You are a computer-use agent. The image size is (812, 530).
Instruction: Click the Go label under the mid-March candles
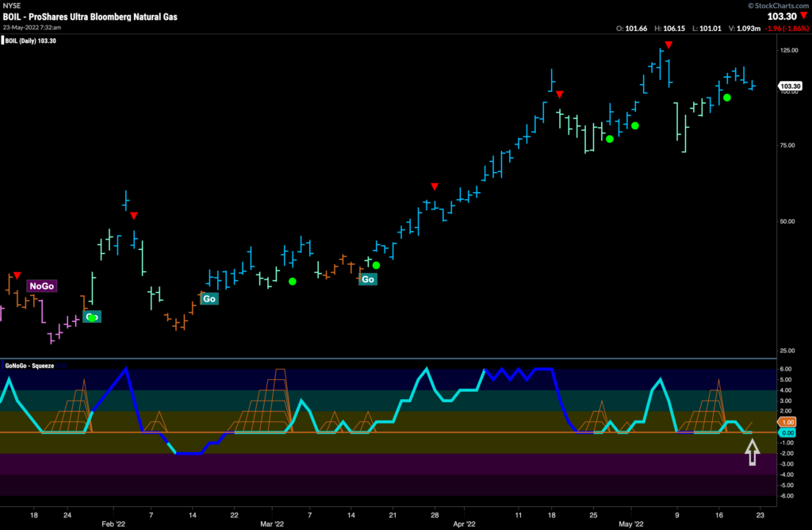click(x=368, y=280)
